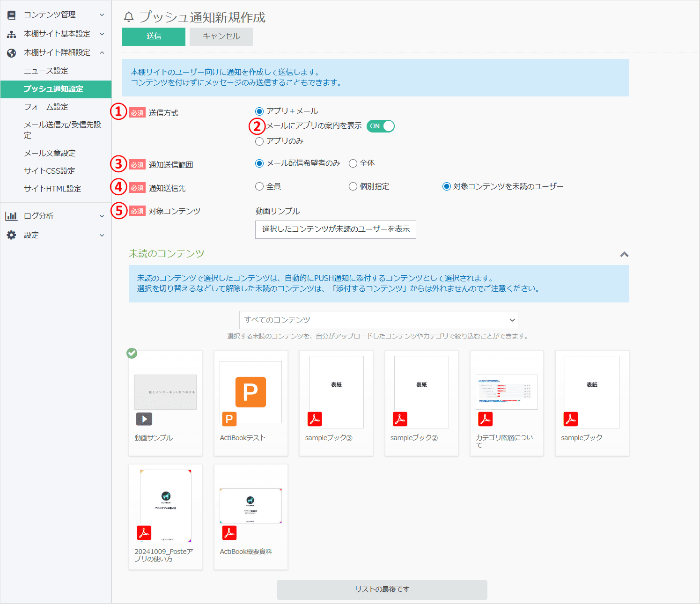Click the 設定 gear icon in sidebar

(x=11, y=235)
